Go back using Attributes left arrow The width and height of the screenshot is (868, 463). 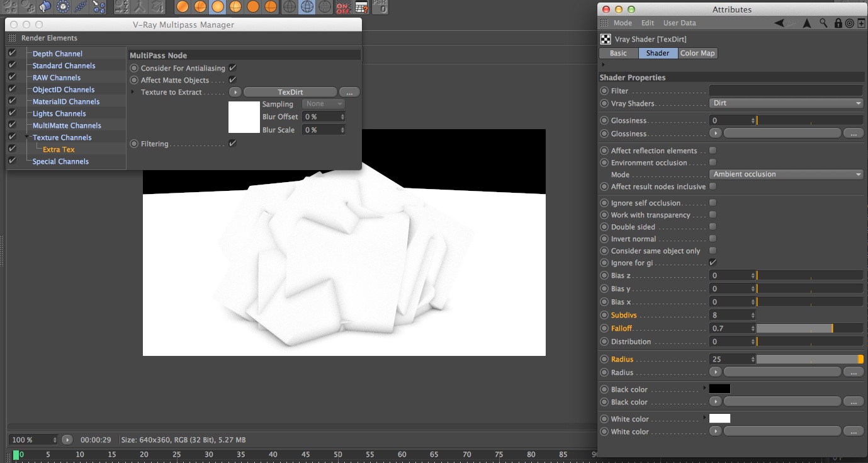click(779, 23)
